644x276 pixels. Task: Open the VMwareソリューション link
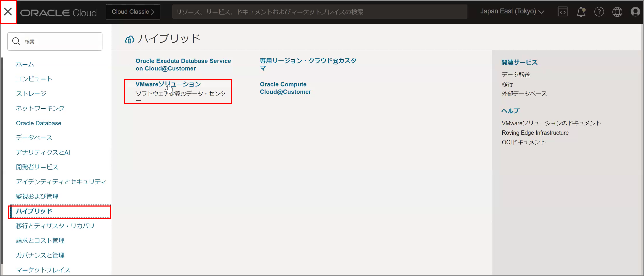pos(168,84)
